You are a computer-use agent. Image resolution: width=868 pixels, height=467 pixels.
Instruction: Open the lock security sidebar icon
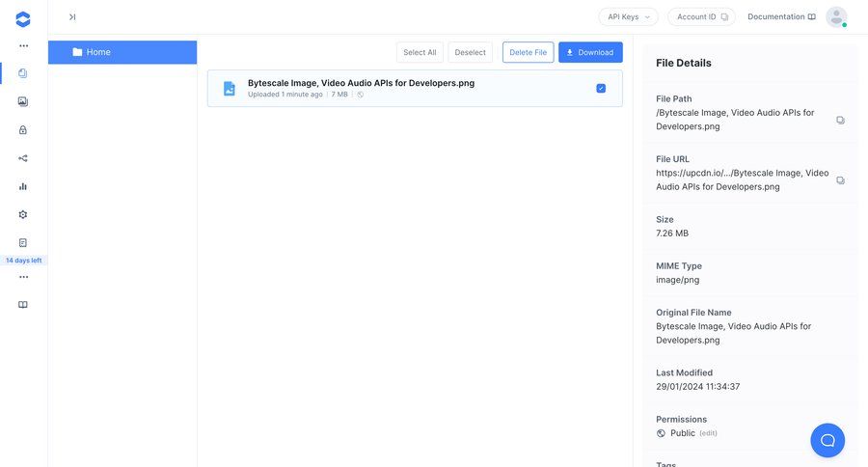23,129
